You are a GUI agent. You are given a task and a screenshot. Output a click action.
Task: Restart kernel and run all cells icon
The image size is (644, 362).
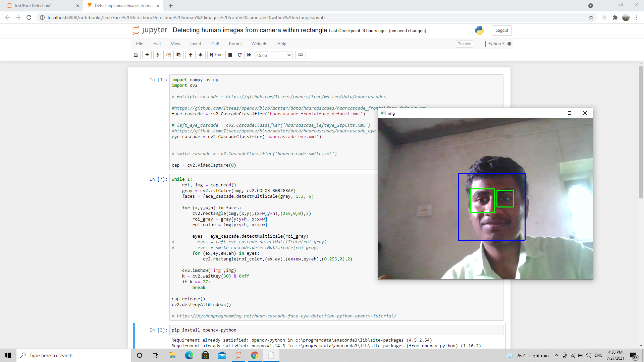click(x=249, y=55)
